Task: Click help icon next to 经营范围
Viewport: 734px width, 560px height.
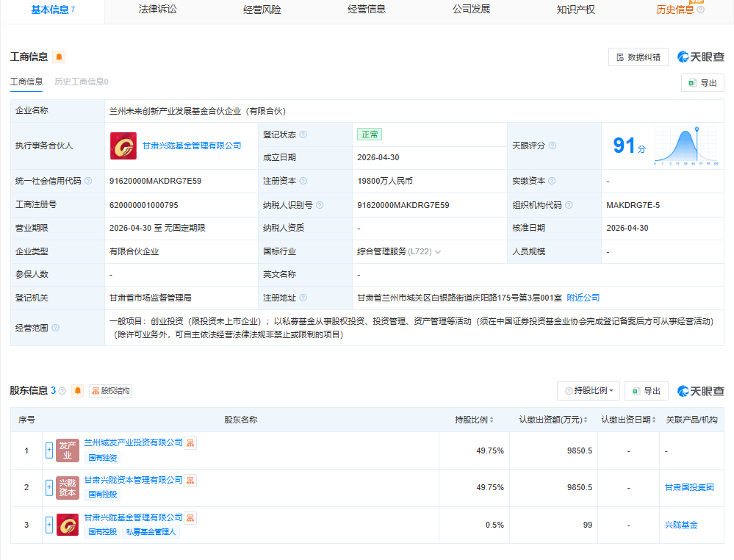Action: [x=55, y=328]
